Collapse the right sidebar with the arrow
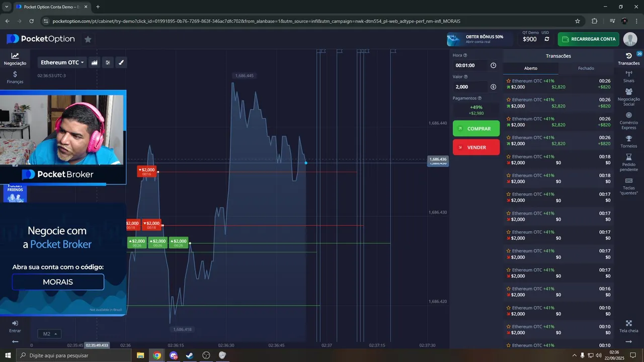The image size is (644, 362). point(629,342)
